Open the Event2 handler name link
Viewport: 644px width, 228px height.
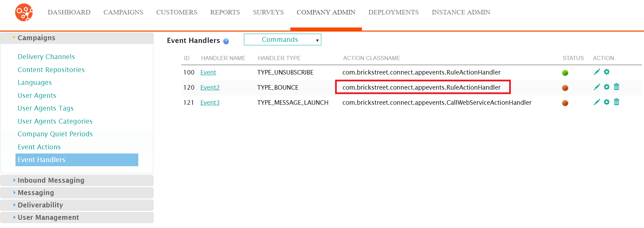[210, 88]
